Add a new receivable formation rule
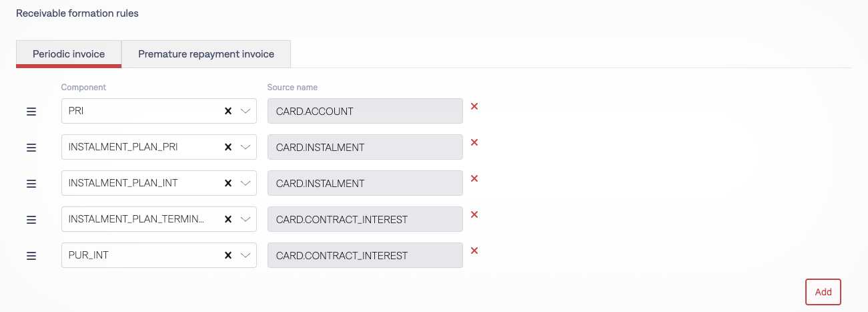The image size is (868, 312). click(823, 292)
